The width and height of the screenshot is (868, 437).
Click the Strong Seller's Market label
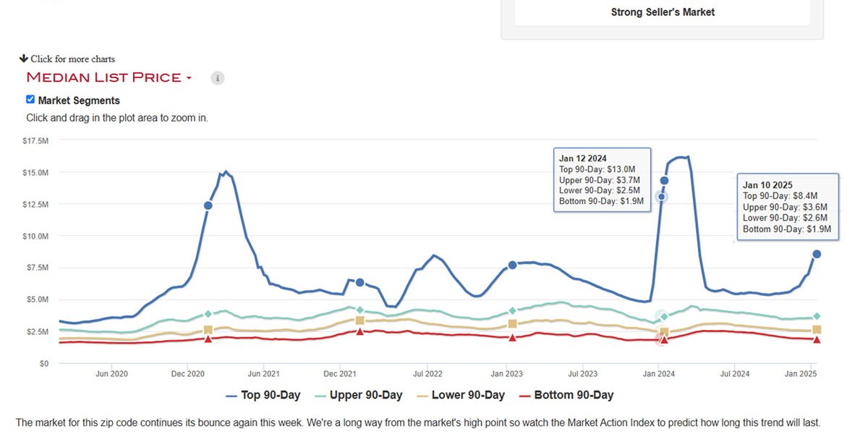pyautogui.click(x=663, y=12)
